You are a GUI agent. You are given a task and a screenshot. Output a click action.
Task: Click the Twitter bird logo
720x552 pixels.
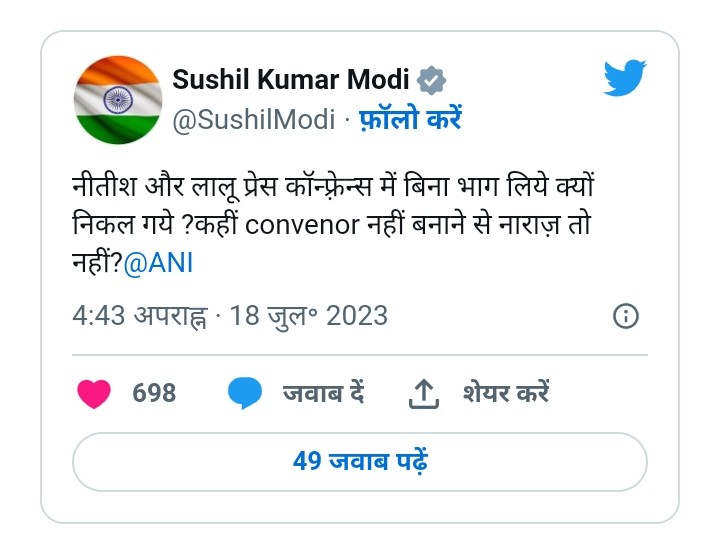624,77
